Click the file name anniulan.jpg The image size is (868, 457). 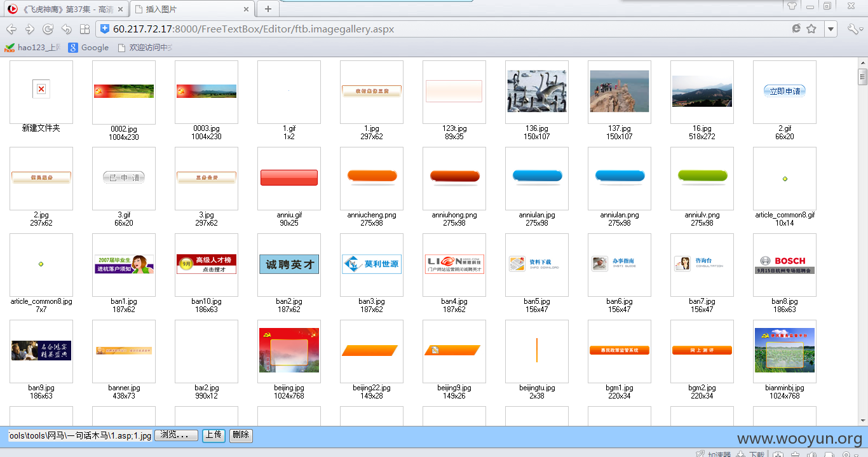click(x=537, y=215)
